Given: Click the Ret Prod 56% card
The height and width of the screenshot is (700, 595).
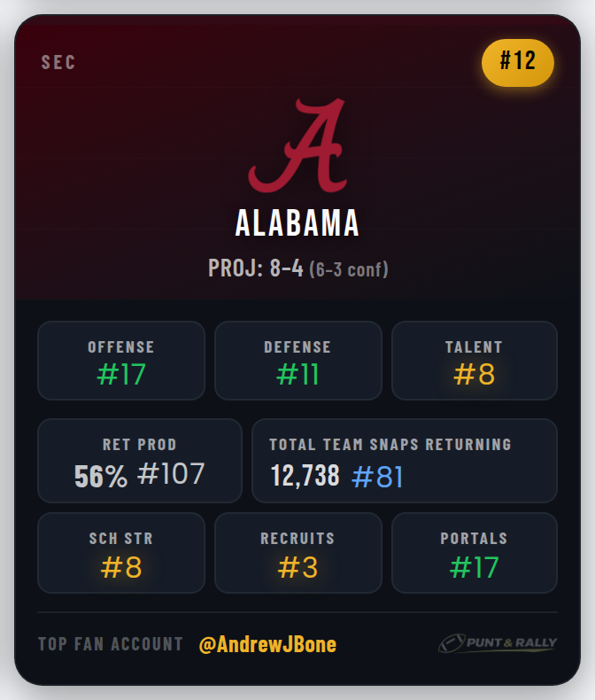Looking at the screenshot, I should (139, 461).
